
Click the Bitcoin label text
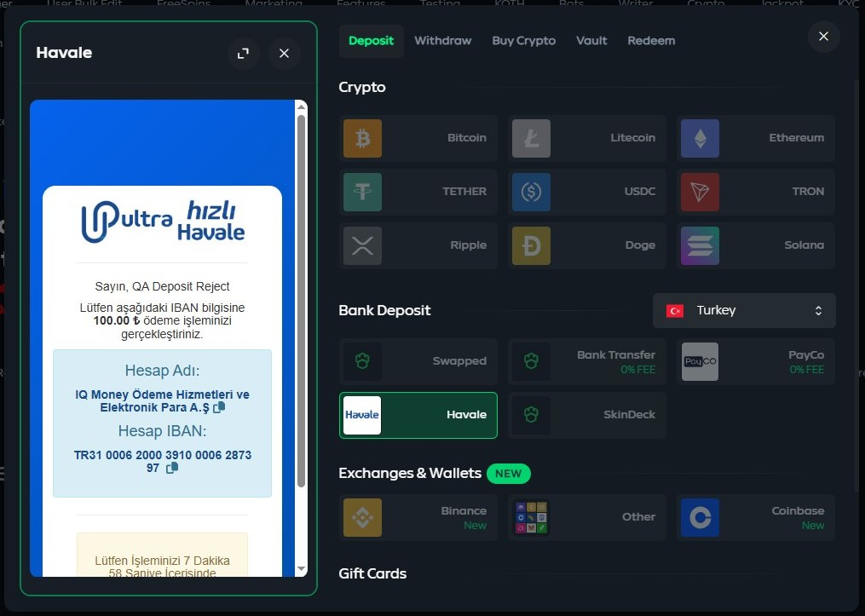point(467,138)
